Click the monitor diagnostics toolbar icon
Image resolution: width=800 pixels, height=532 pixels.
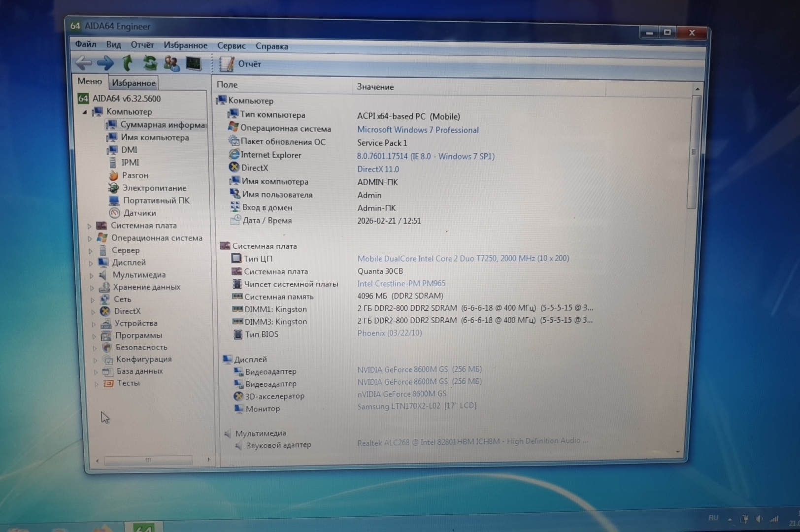[x=194, y=64]
